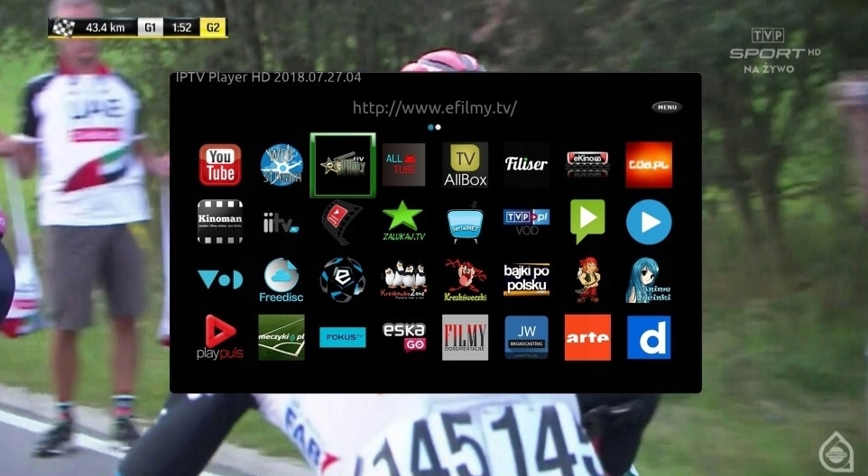Select the Fokus TV tile
This screenshot has height=476, width=868.
342,337
